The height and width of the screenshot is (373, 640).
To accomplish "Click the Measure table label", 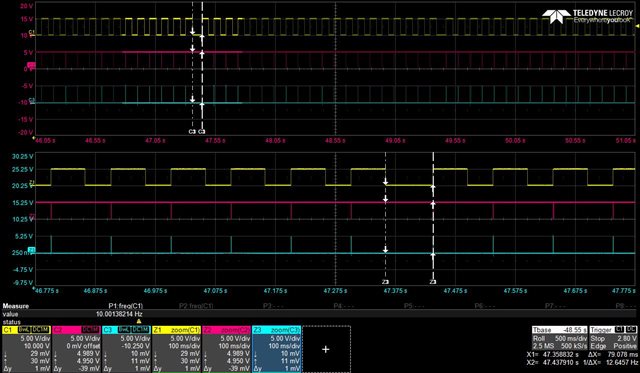I will 16,306.
